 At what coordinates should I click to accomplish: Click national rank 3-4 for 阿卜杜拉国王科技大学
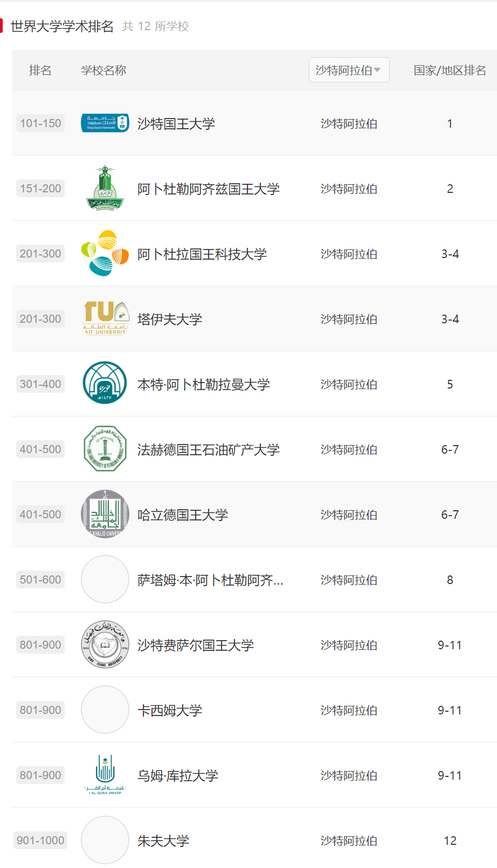pyautogui.click(x=450, y=254)
